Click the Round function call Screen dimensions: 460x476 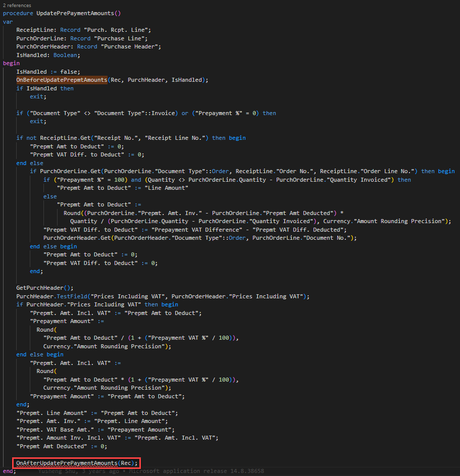click(x=45, y=329)
